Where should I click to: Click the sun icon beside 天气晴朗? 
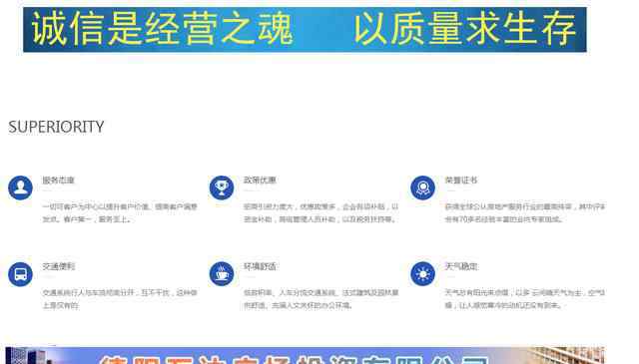(423, 274)
